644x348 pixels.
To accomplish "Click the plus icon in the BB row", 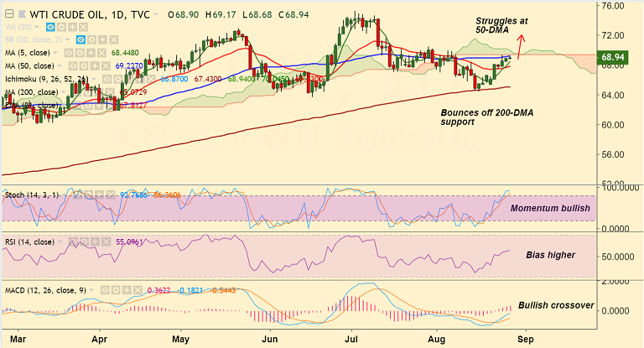I will [102, 40].
